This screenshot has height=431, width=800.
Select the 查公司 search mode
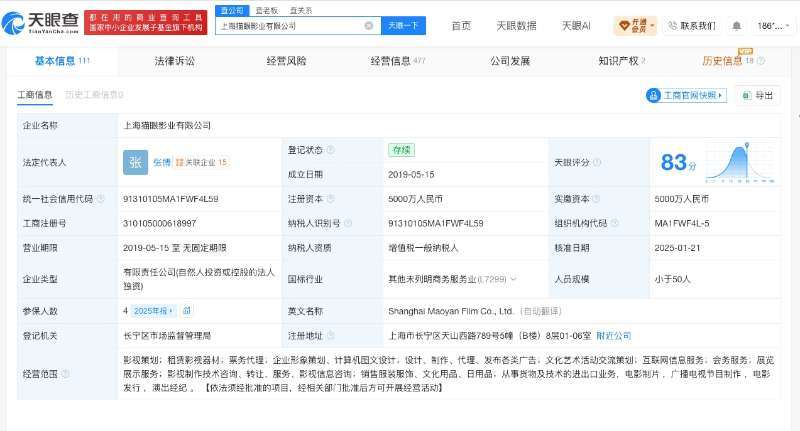(232, 10)
